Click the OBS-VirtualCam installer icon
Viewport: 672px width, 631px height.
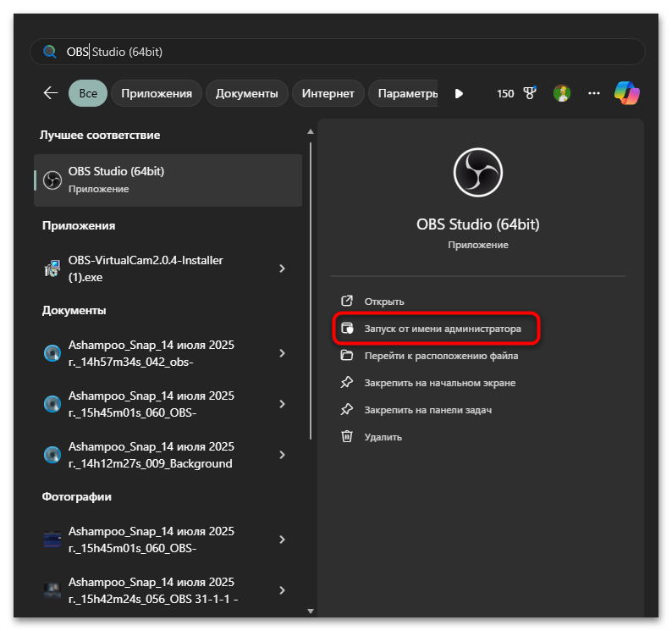coord(52,268)
